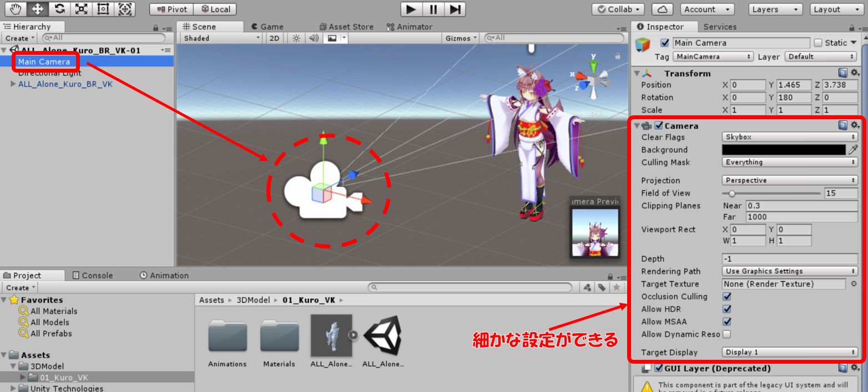
Task: Pick background color with the eyedropper
Action: [x=853, y=150]
